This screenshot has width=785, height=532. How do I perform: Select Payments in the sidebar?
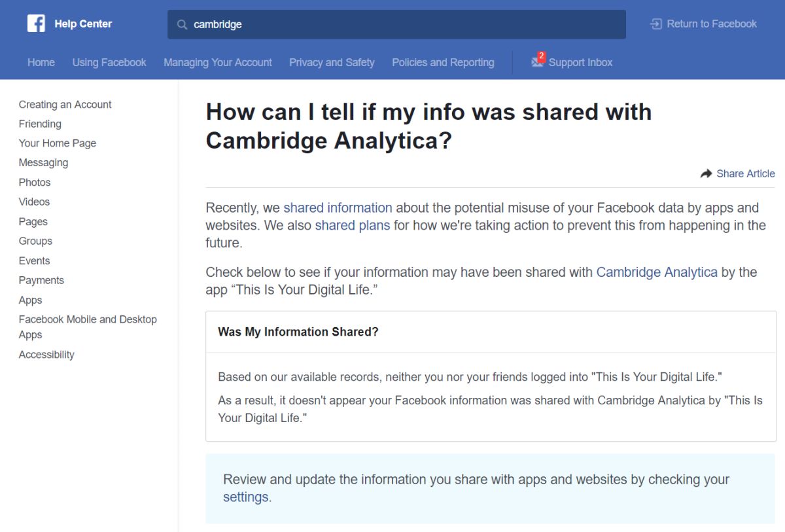coord(41,280)
